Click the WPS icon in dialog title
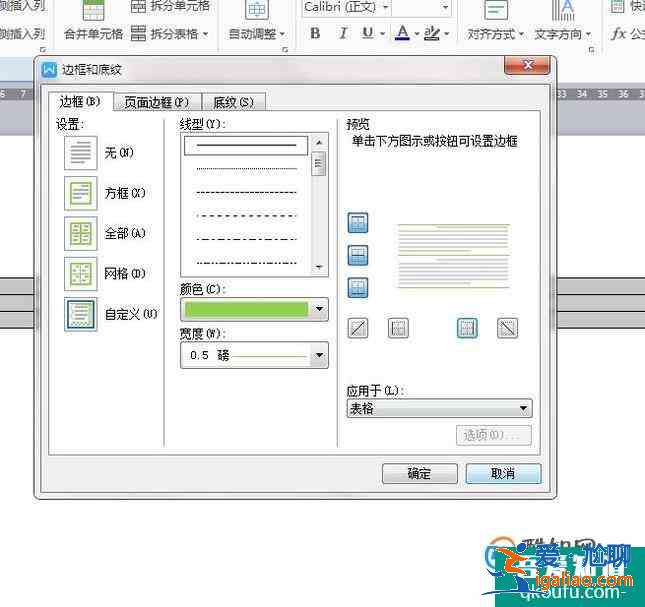Screen dimensions: 645x607 coord(49,70)
